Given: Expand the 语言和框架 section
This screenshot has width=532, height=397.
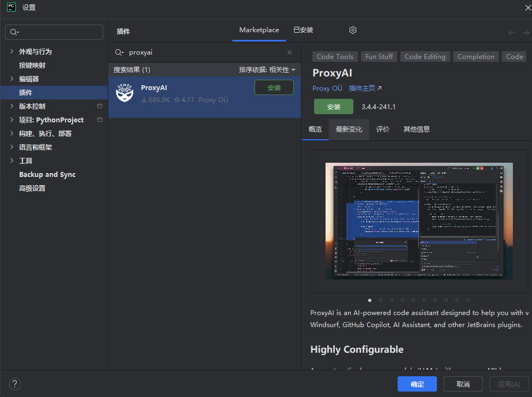Looking at the screenshot, I should pos(12,147).
